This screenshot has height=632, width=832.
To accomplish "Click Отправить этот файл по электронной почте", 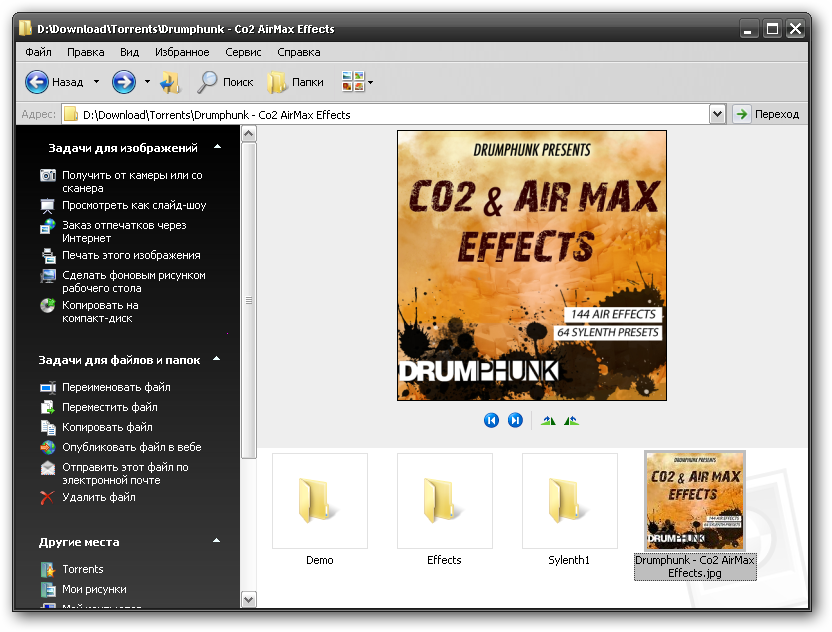I will tap(125, 473).
